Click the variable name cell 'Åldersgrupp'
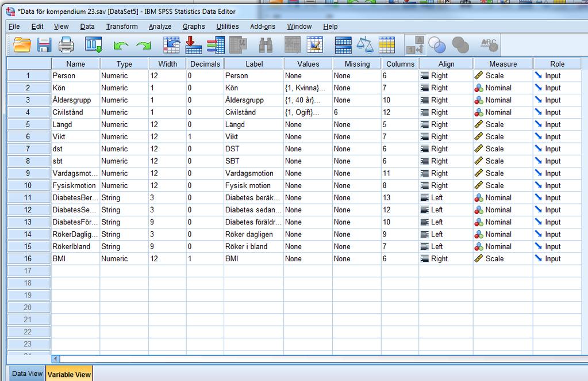The height and width of the screenshot is (381, 588). tap(75, 100)
